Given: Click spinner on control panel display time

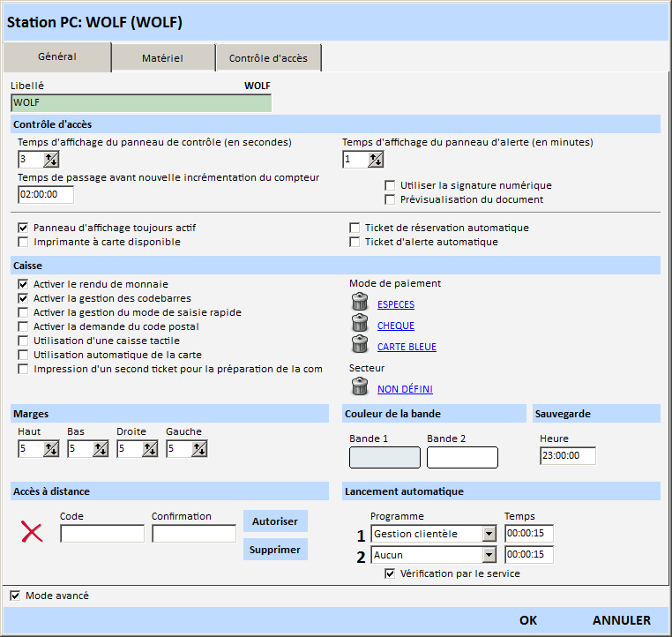Looking at the screenshot, I should [x=51, y=160].
